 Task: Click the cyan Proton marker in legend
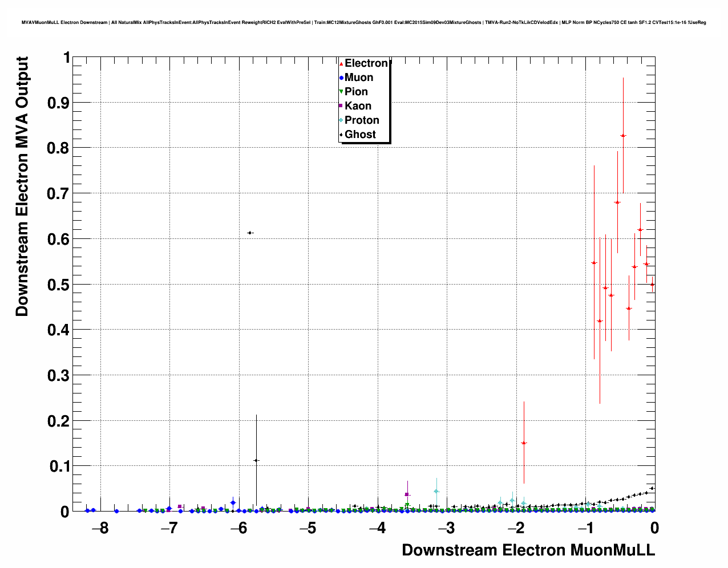341,120
